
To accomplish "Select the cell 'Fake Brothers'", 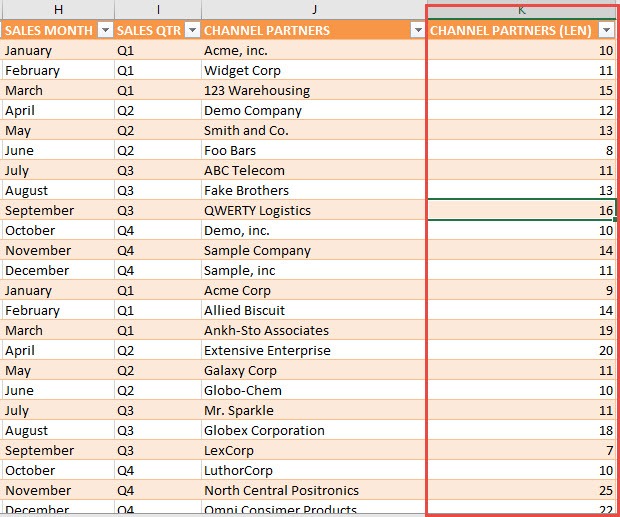I will 314,190.
